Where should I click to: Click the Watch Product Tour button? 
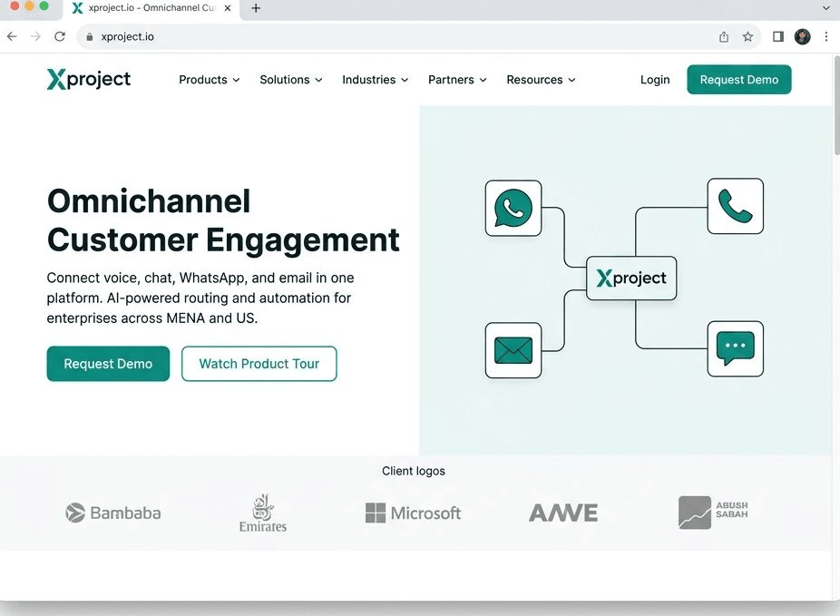pyautogui.click(x=259, y=364)
